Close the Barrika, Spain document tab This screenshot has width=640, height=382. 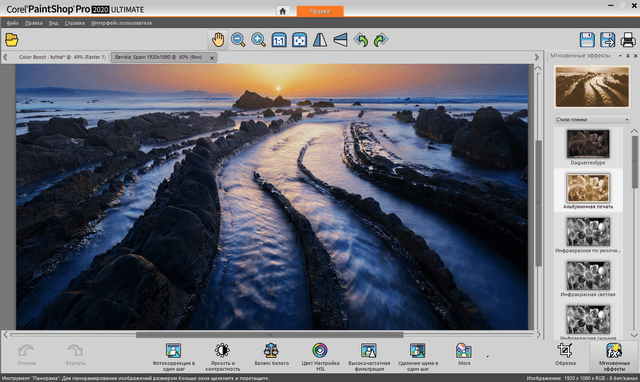(x=212, y=58)
